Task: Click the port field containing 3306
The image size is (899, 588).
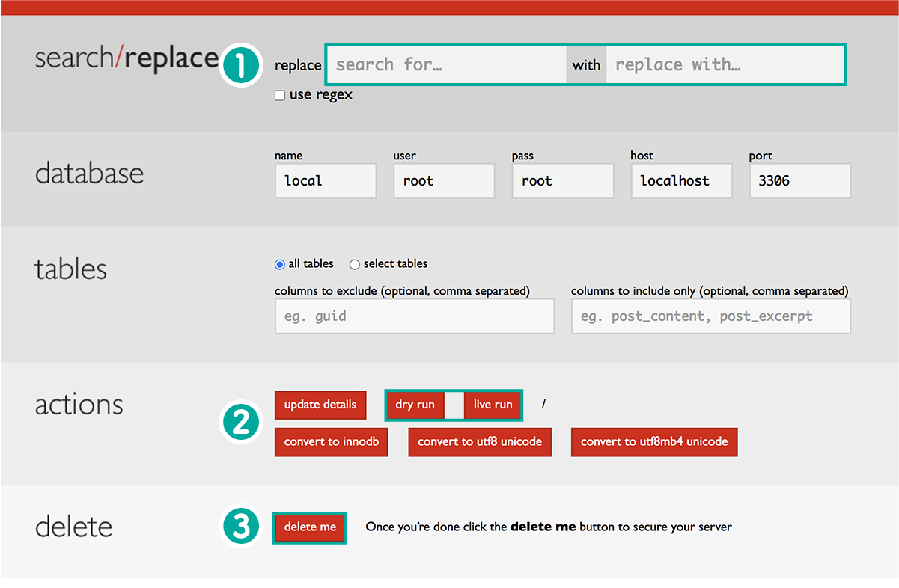Action: [799, 180]
